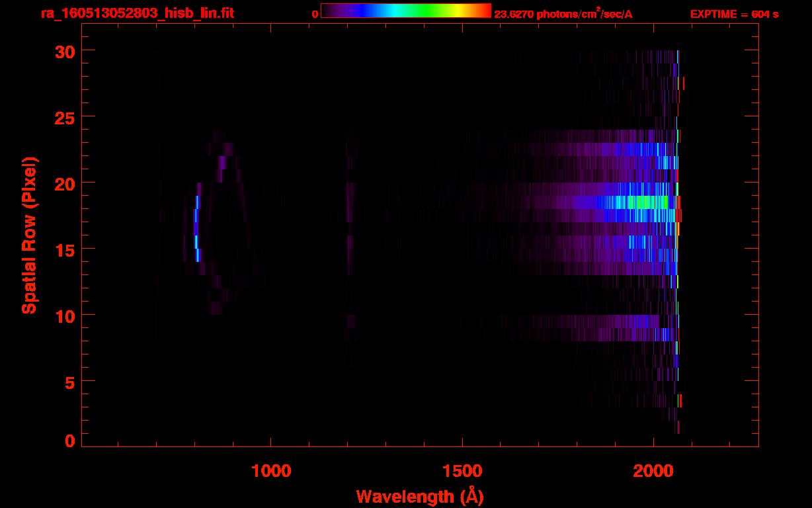Click the filename ra_160513052803_hisb_lin.fit

[x=137, y=13]
